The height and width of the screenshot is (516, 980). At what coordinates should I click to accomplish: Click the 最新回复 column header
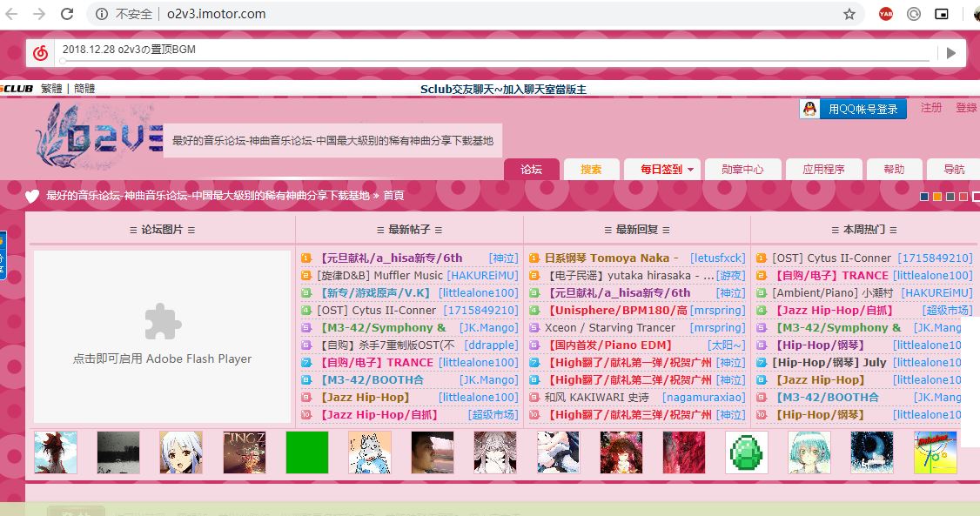click(x=637, y=230)
